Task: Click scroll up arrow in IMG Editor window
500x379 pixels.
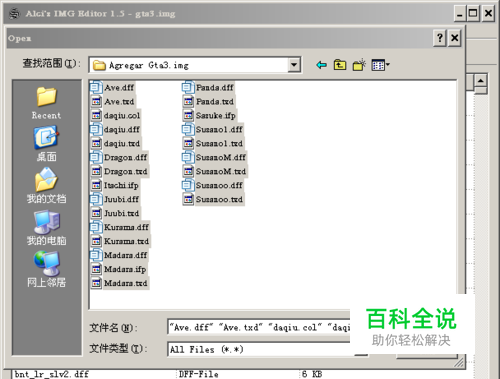Action: pyautogui.click(x=480, y=80)
